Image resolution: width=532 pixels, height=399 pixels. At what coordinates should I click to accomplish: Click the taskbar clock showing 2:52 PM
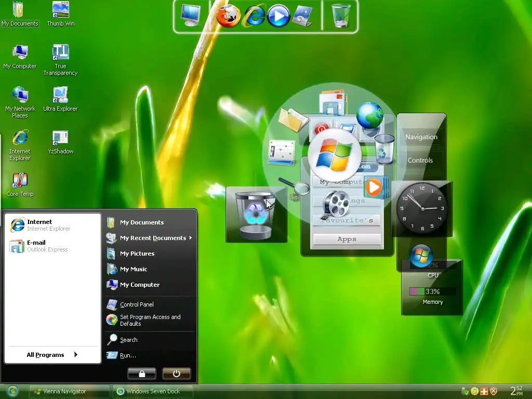516,391
